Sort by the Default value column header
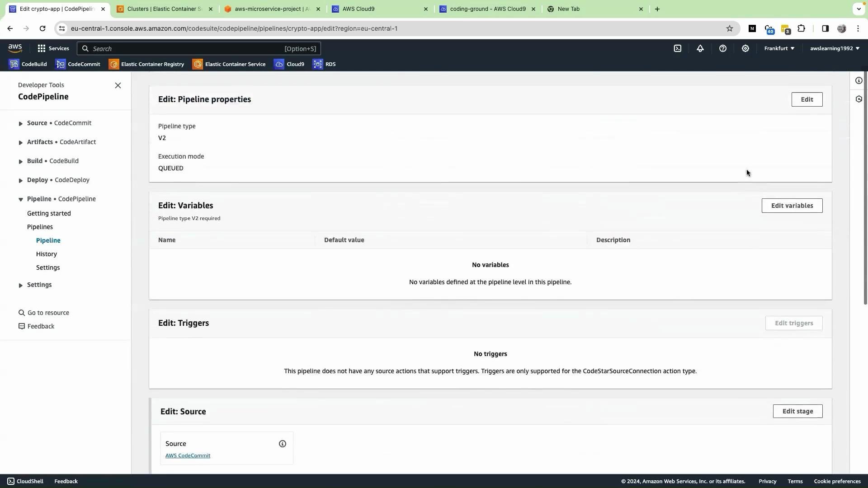 point(344,240)
